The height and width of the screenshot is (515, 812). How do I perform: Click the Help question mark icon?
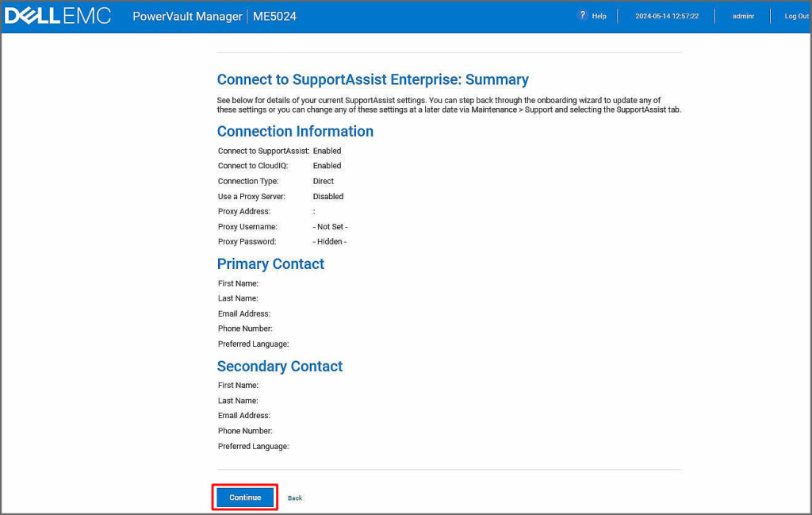click(583, 16)
